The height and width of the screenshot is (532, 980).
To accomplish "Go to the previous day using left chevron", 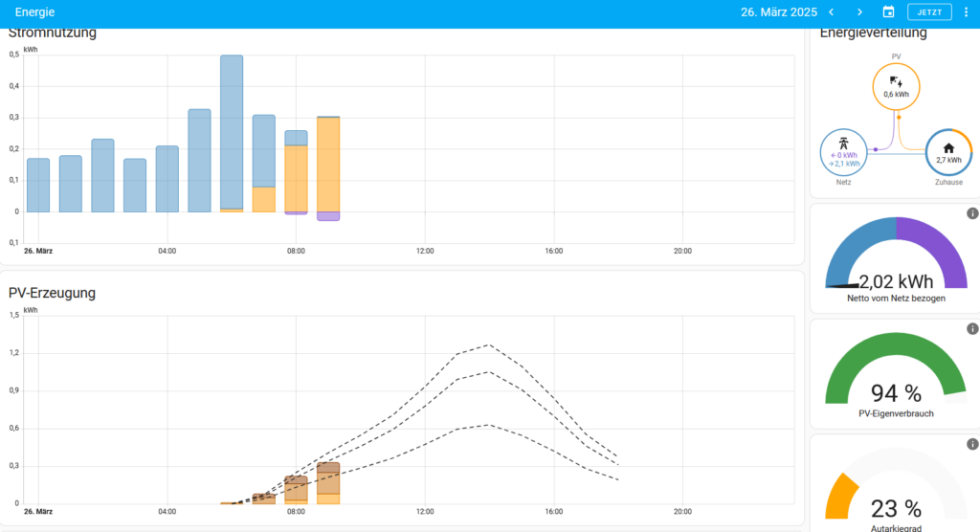I will [831, 12].
